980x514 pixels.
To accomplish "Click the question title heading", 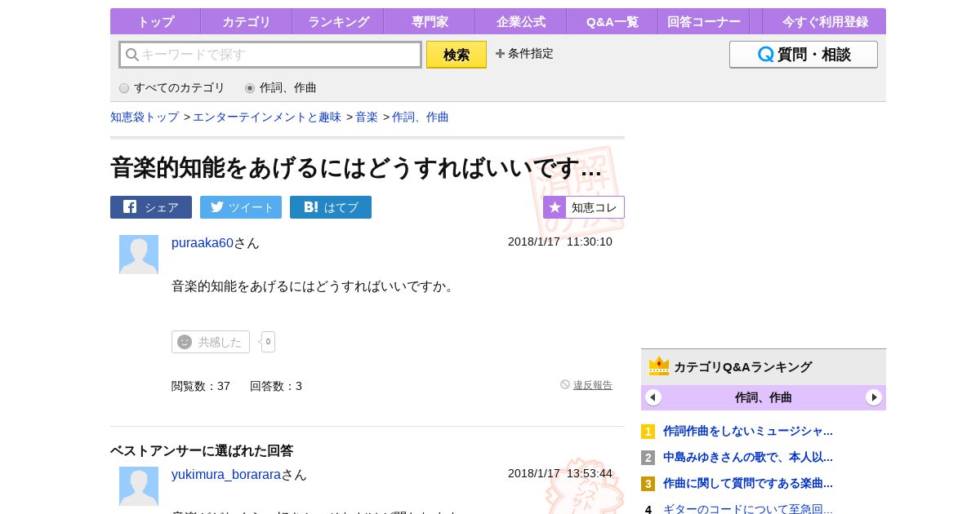I will (356, 167).
